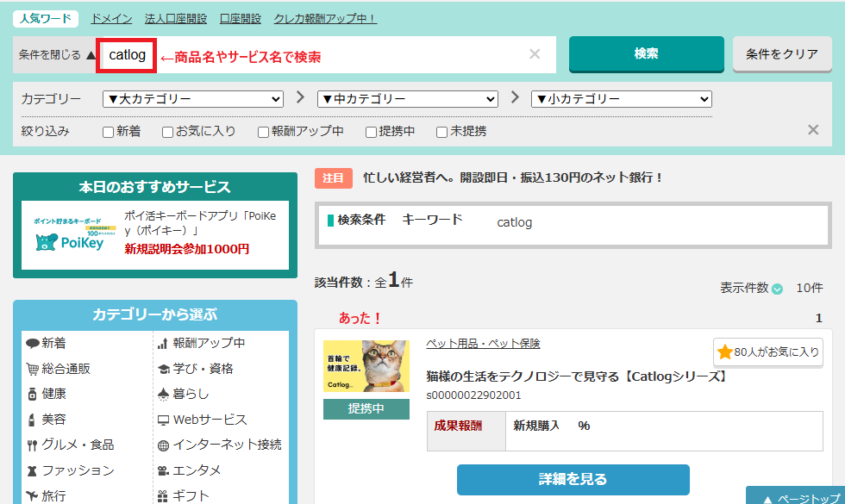This screenshot has width=845, height=504.
Task: Select popular word クレカ報酬アップ中！
Action: [326, 19]
